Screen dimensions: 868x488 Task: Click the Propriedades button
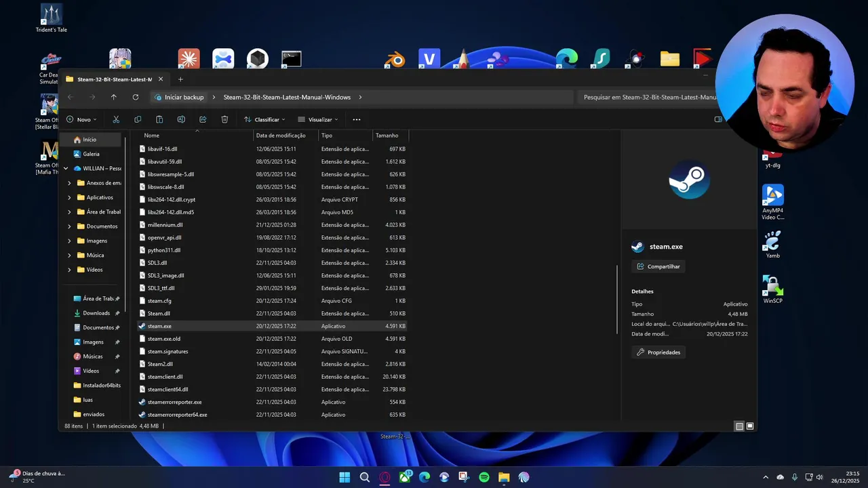[x=658, y=352]
